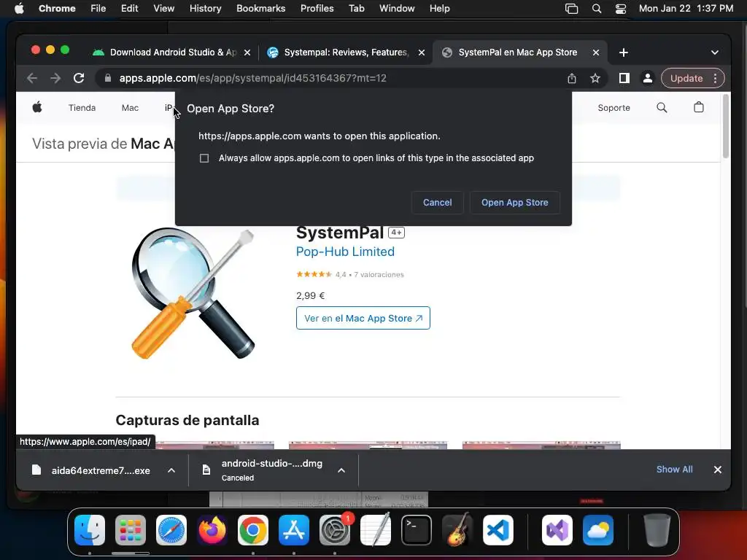Open System Settings in Dock
Image resolution: width=747 pixels, height=560 pixels.
(335, 530)
